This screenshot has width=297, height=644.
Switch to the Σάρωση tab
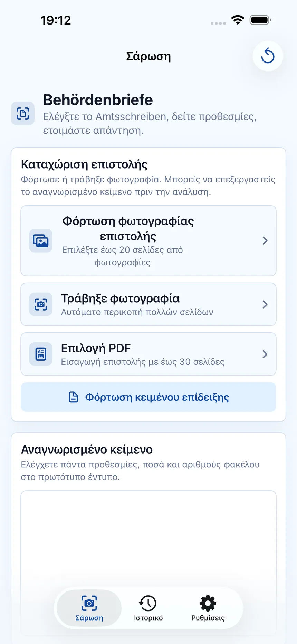pos(89,608)
